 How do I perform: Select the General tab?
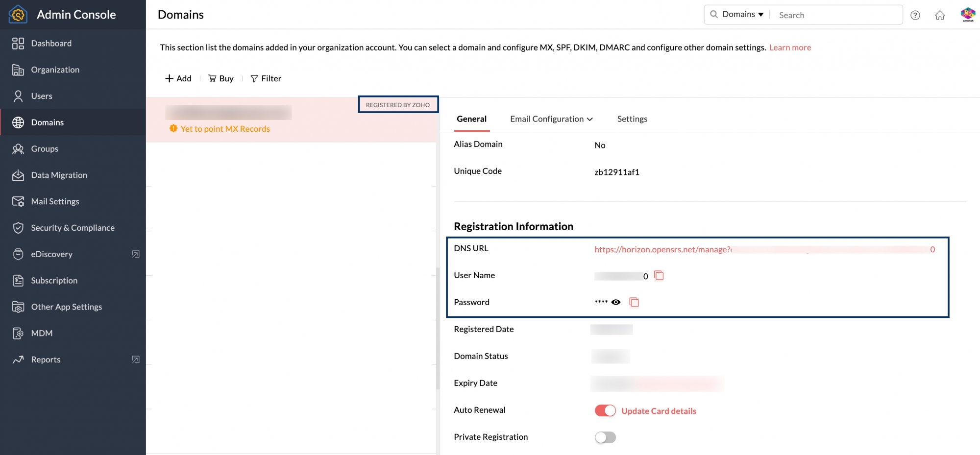pyautogui.click(x=471, y=119)
